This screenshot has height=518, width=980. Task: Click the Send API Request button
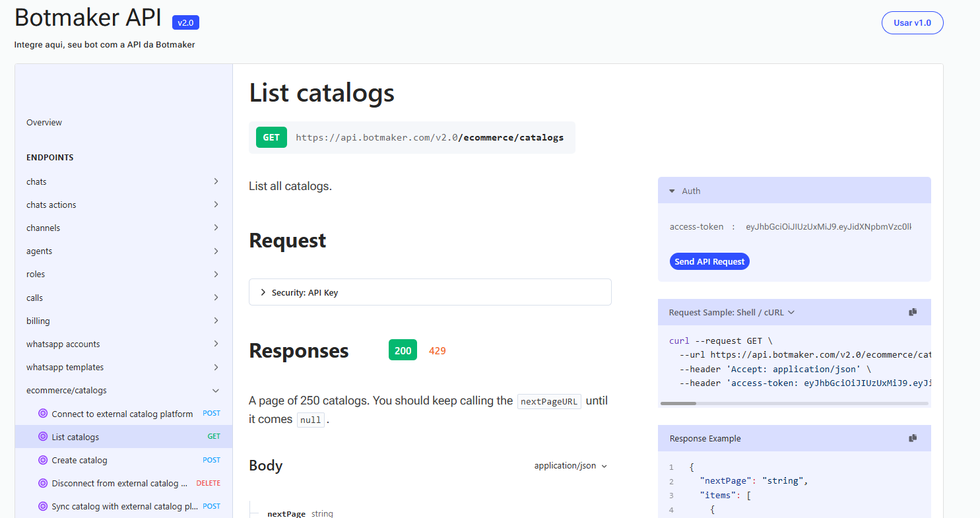(x=709, y=261)
